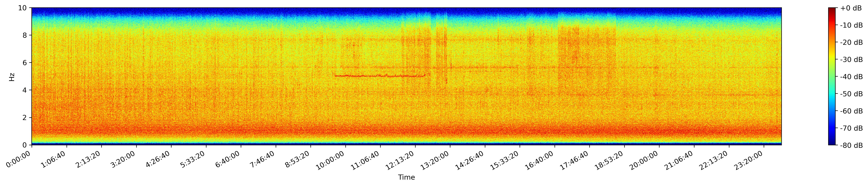Click the "Hz" y-axis title
The height and width of the screenshot is (186, 868).
click(x=12, y=77)
